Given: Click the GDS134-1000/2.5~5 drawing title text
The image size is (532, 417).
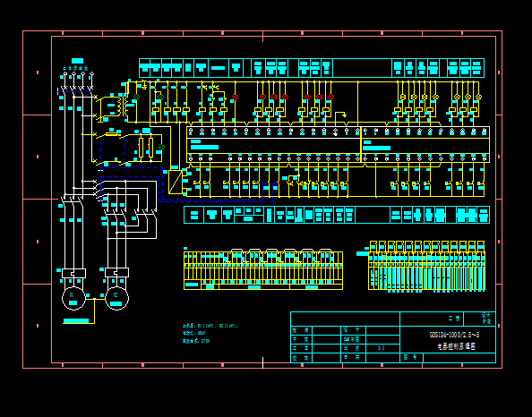Looking at the screenshot, I should pos(454,335).
